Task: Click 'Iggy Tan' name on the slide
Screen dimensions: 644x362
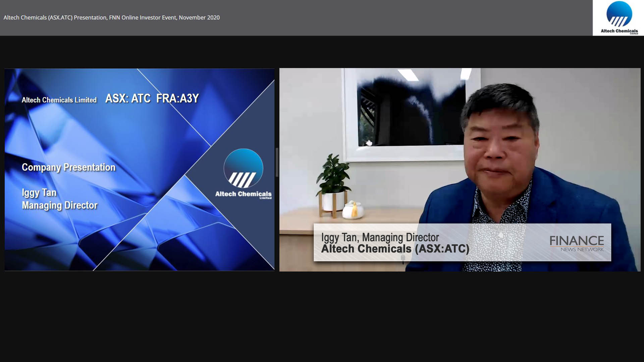Action: (x=39, y=193)
